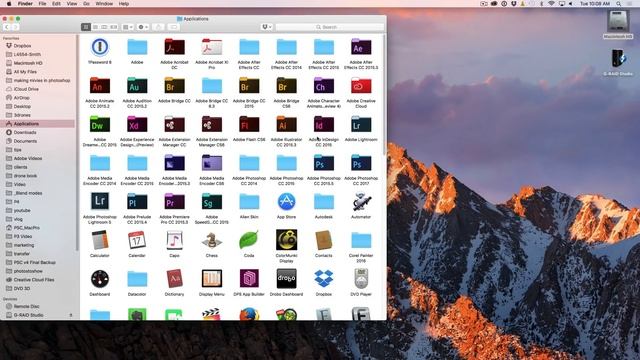Open the Dropbox toolbar dropdown
The image size is (640, 360).
click(267, 27)
